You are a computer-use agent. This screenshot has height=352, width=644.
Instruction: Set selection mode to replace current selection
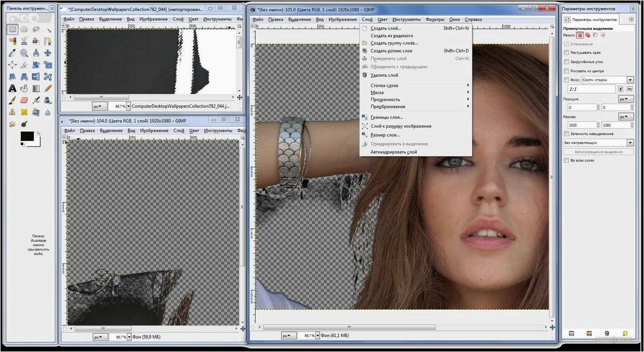coord(580,35)
